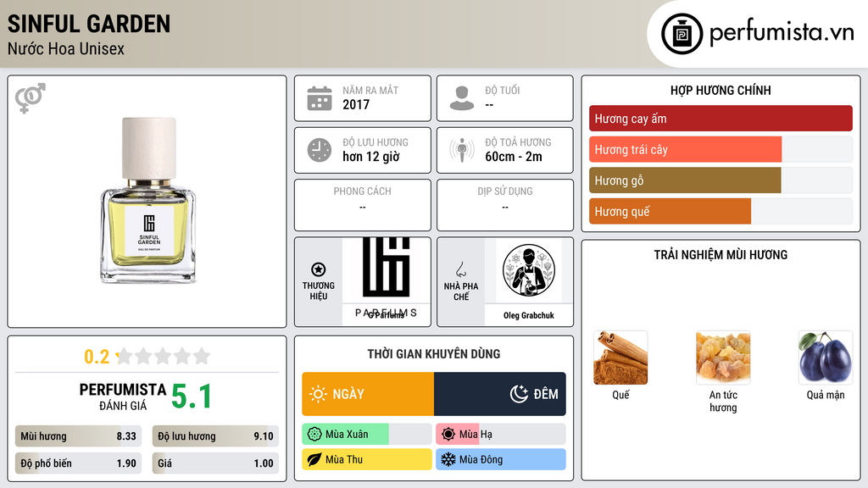Click the TRẢI NGHIỆM MÙI HƯƠNG heading
This screenshot has width=868, height=488.
click(721, 255)
